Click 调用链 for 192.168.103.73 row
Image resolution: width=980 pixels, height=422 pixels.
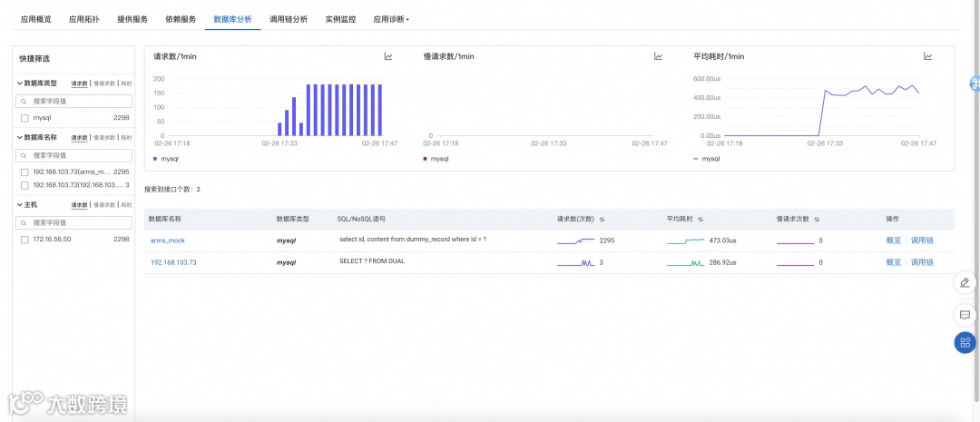922,262
